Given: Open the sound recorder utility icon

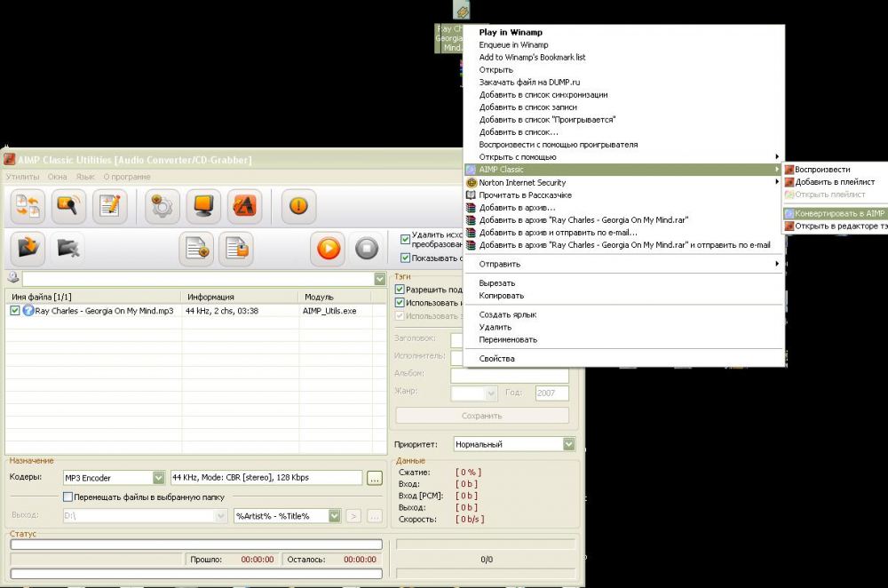Looking at the screenshot, I should 68,206.
